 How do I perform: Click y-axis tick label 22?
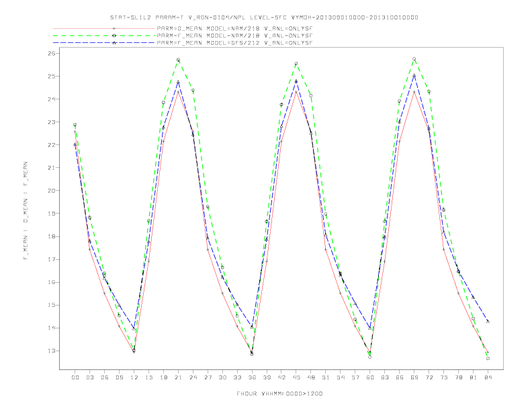(x=52, y=145)
